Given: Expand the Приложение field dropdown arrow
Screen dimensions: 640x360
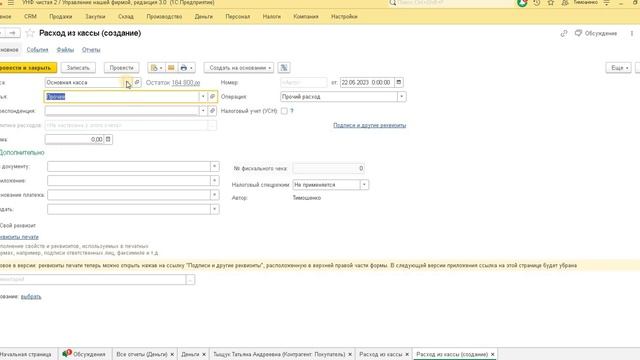Looking at the screenshot, I should [214, 181].
